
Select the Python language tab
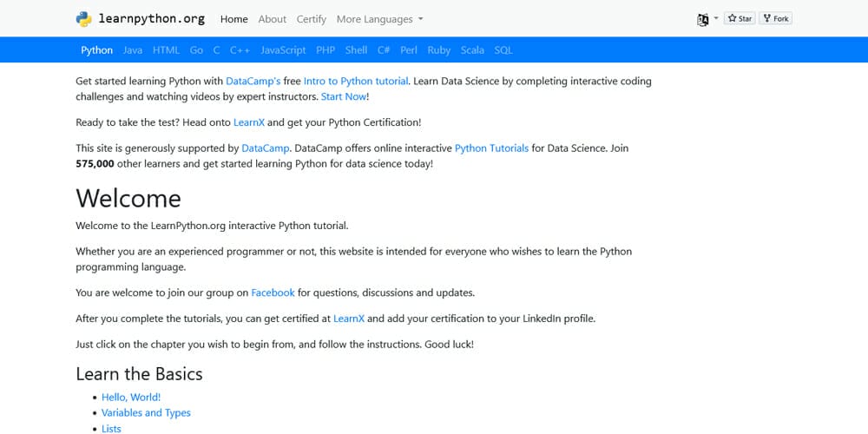(97, 49)
